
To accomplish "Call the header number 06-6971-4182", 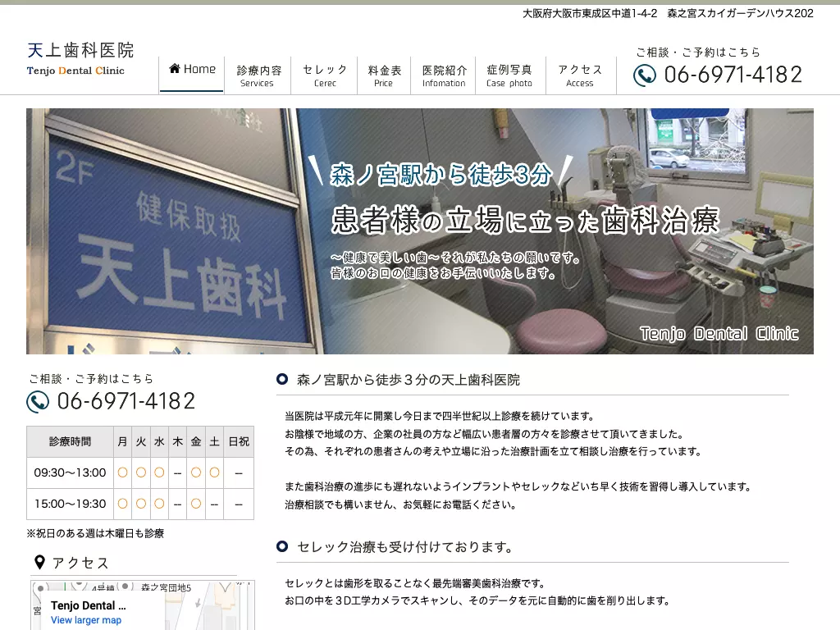I will [733, 75].
